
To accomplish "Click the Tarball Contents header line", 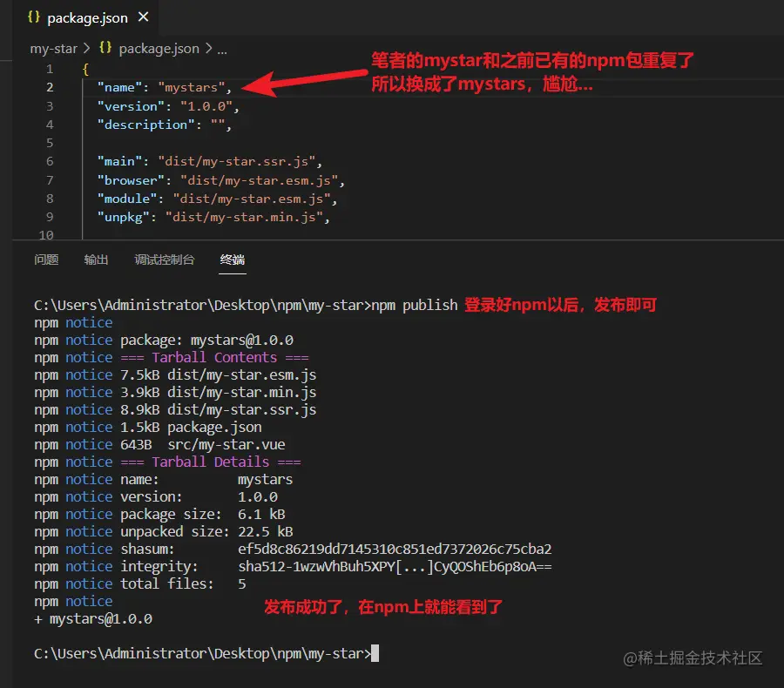I will click(x=172, y=358).
